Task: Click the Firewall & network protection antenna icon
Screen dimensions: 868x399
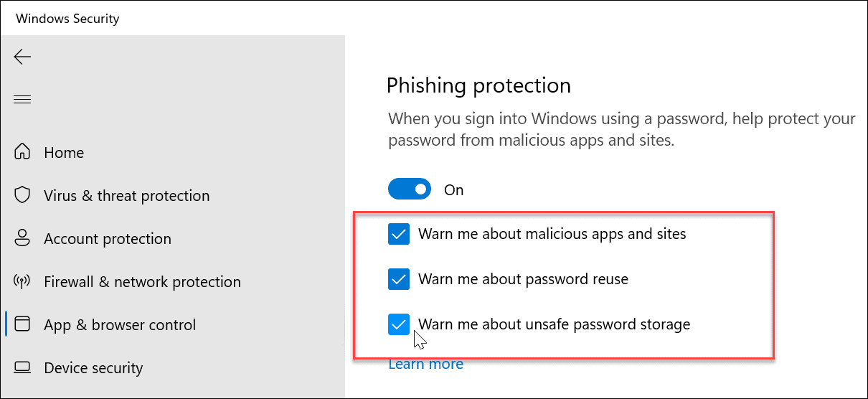Action: point(22,281)
